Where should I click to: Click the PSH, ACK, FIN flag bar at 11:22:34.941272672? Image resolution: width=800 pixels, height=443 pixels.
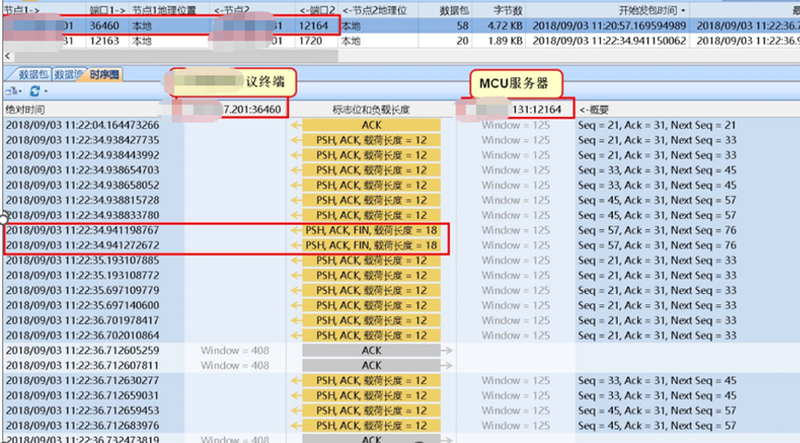[371, 245]
